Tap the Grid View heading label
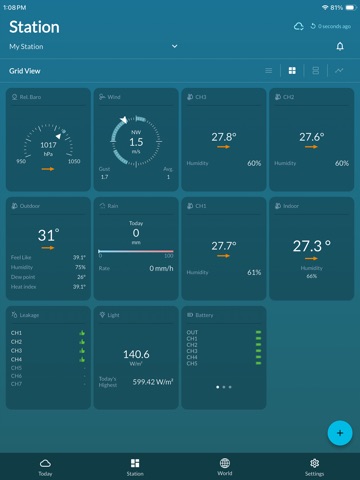This screenshot has width=360, height=480. pos(25,71)
